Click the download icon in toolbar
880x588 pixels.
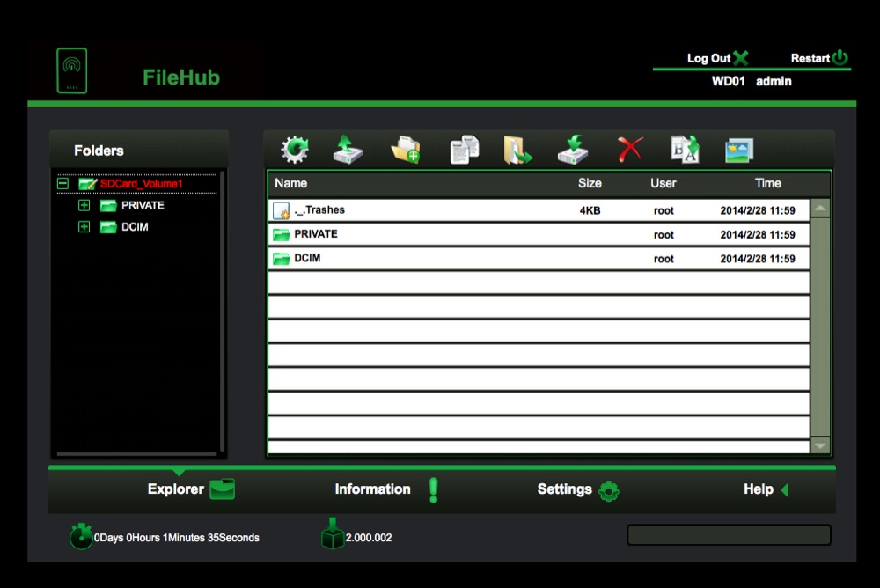[573, 150]
